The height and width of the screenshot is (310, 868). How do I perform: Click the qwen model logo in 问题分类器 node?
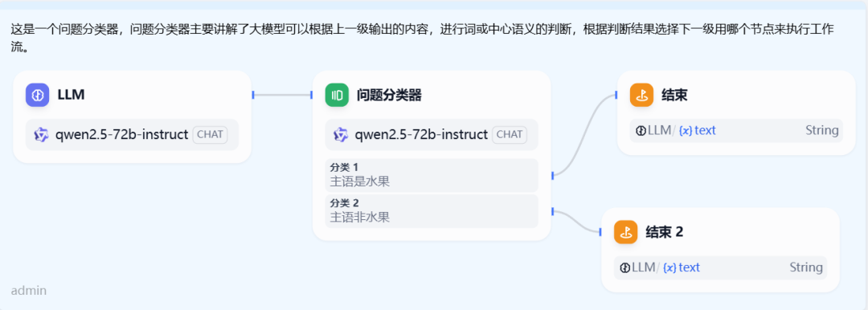(341, 134)
